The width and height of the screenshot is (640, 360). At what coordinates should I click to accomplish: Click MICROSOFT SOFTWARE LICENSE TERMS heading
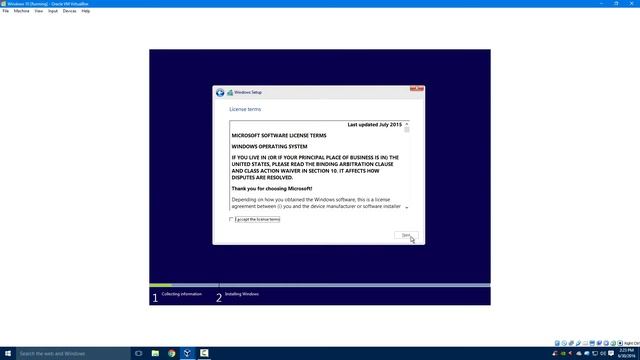click(279, 136)
